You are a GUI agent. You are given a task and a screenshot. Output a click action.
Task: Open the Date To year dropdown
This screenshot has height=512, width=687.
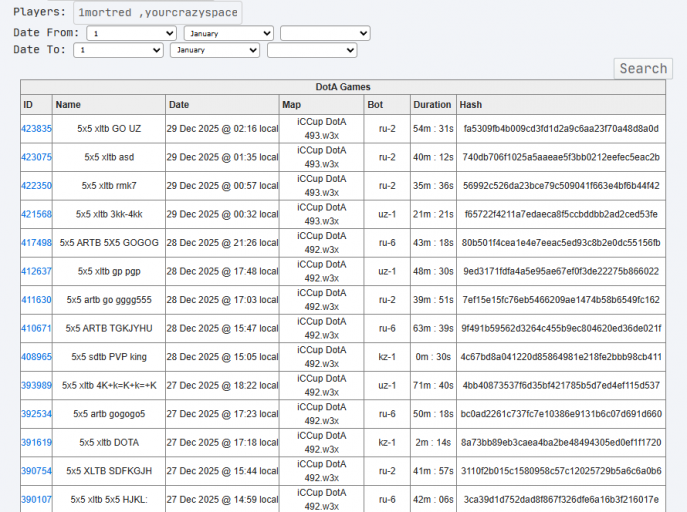coord(312,50)
